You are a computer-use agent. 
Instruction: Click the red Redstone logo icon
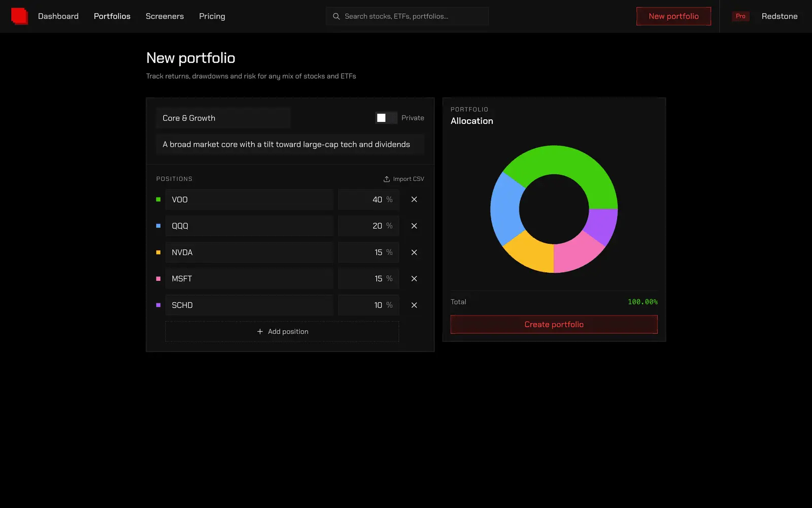[x=19, y=16]
